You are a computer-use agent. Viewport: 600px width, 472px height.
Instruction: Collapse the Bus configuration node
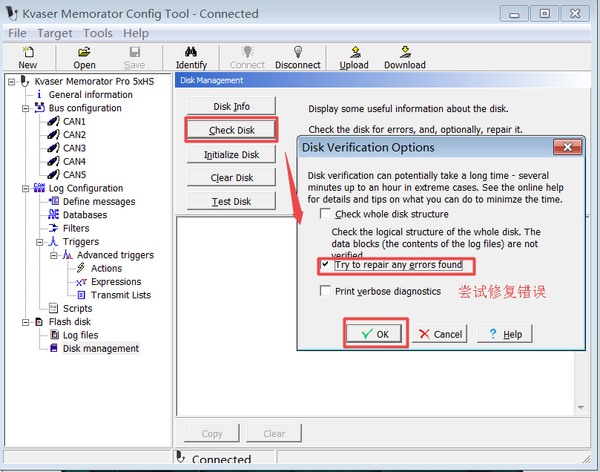pyautogui.click(x=26, y=108)
